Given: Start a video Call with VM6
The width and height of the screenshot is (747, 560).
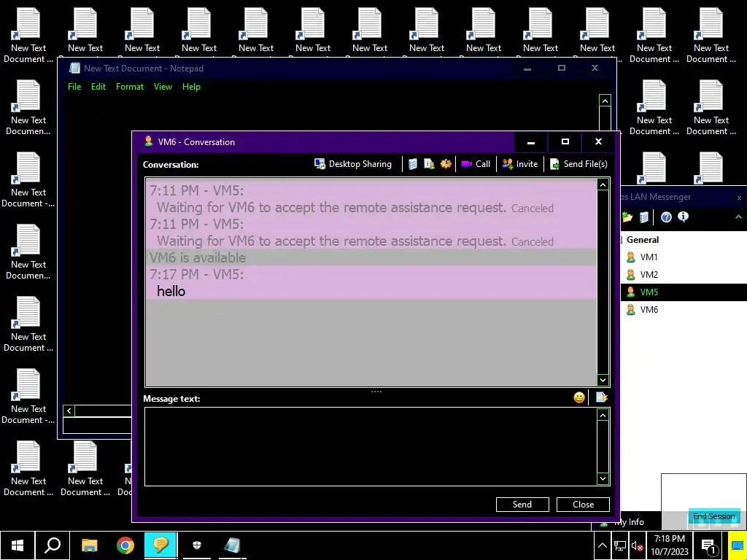Looking at the screenshot, I should coord(476,164).
